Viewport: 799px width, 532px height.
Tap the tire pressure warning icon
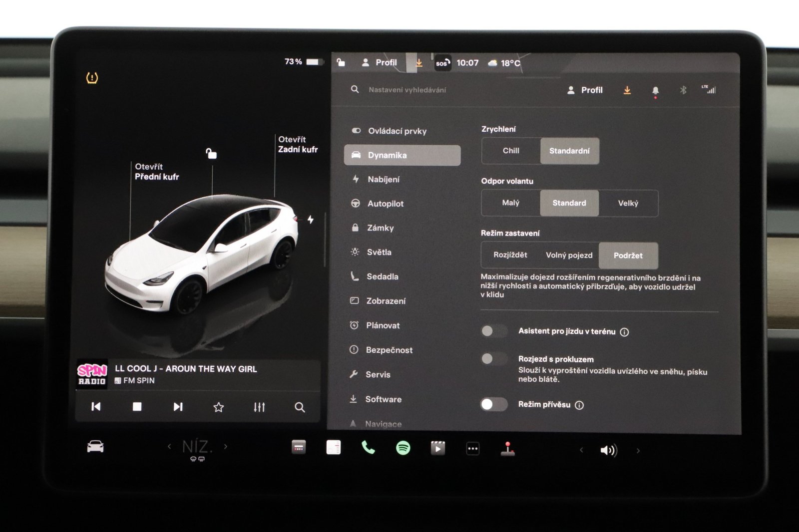point(92,78)
